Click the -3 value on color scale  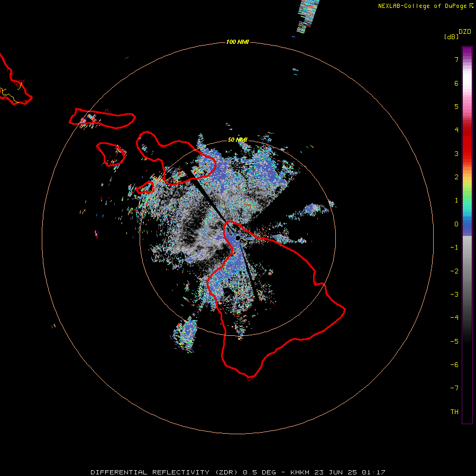[x=454, y=295]
